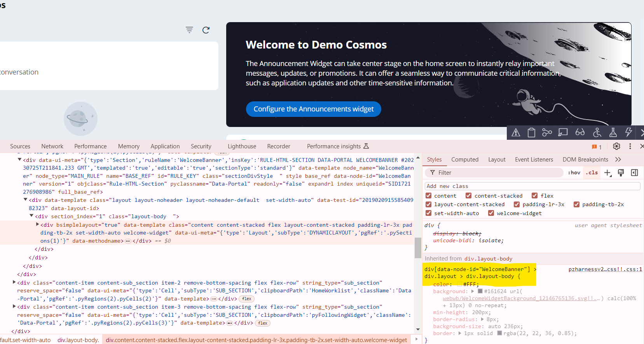This screenshot has width=644, height=344.
Task: Uncheck the welcome-widget class checkbox
Action: click(x=491, y=213)
